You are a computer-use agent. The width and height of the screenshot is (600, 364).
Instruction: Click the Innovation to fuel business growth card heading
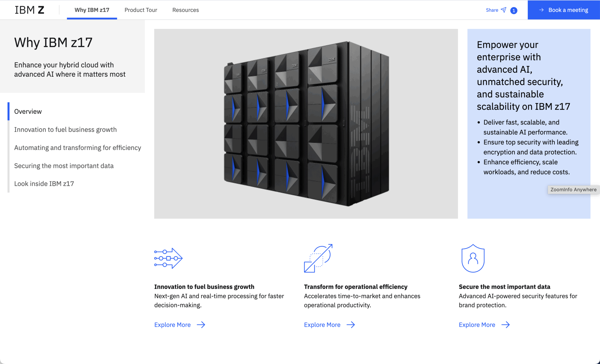pos(204,287)
